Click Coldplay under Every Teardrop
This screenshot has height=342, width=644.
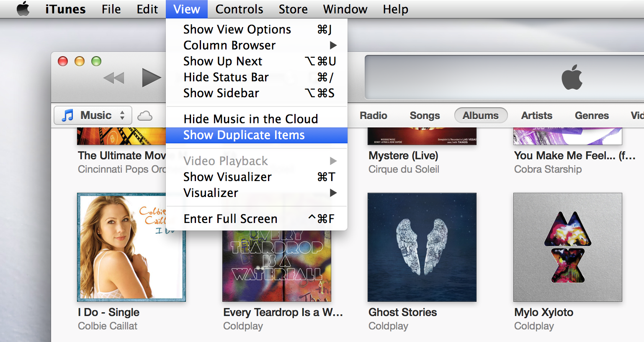[243, 326]
